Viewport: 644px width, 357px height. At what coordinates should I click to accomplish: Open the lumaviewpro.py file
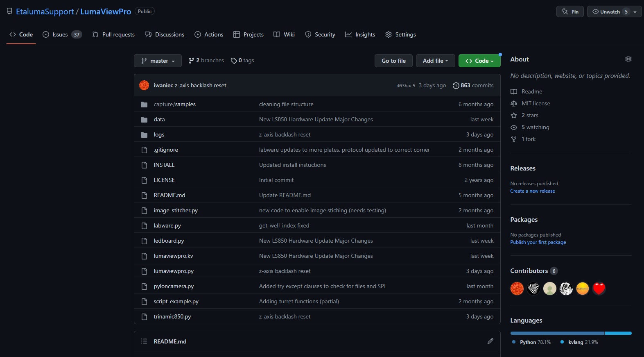pos(174,271)
